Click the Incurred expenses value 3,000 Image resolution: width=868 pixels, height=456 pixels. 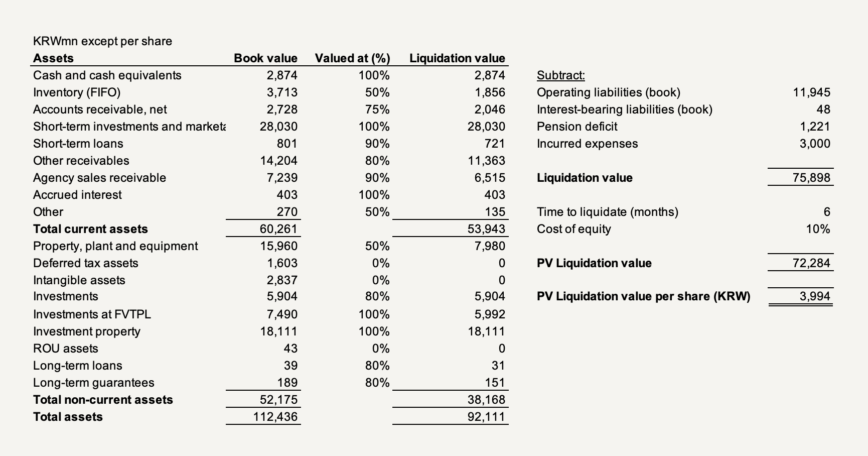coord(815,144)
